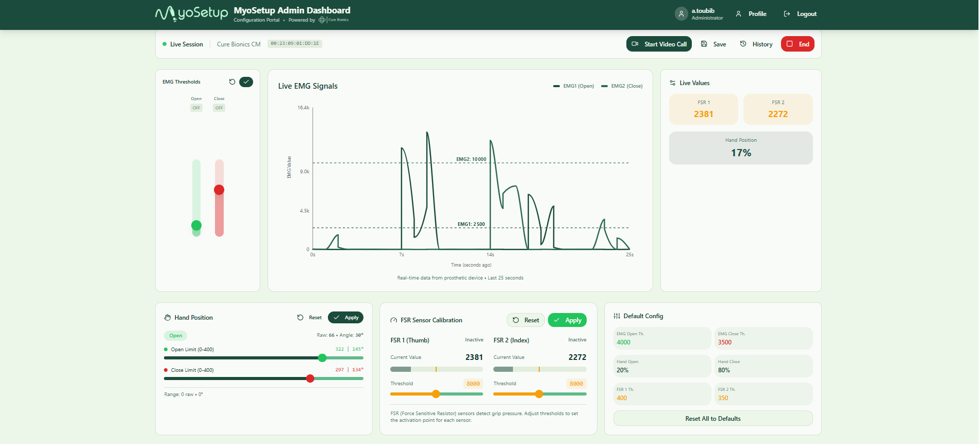Click the FSR 1 (Thumb) threshold slider handle
Viewport: 980px width, 444px height.
(436, 394)
